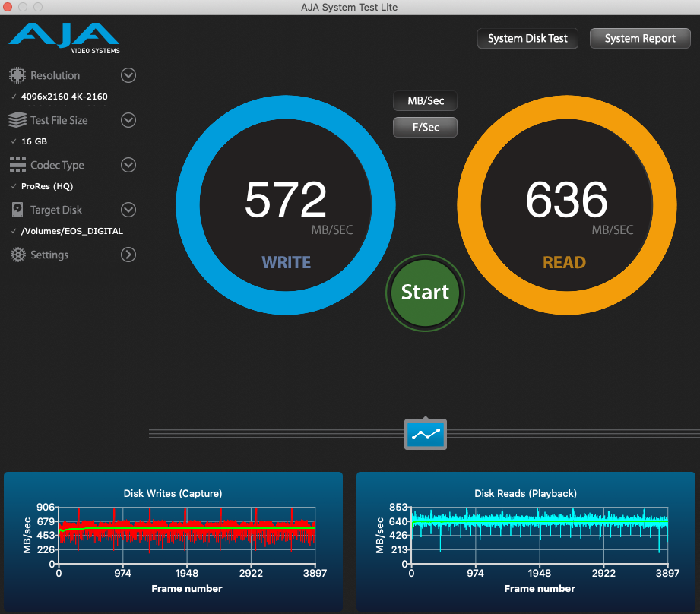Open Settings using the right arrow

coord(128,255)
